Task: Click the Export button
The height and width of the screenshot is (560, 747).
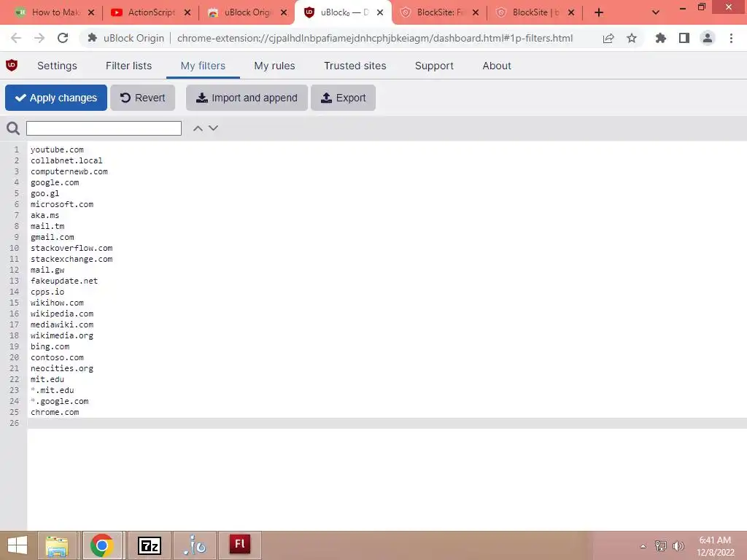Action: click(x=343, y=98)
